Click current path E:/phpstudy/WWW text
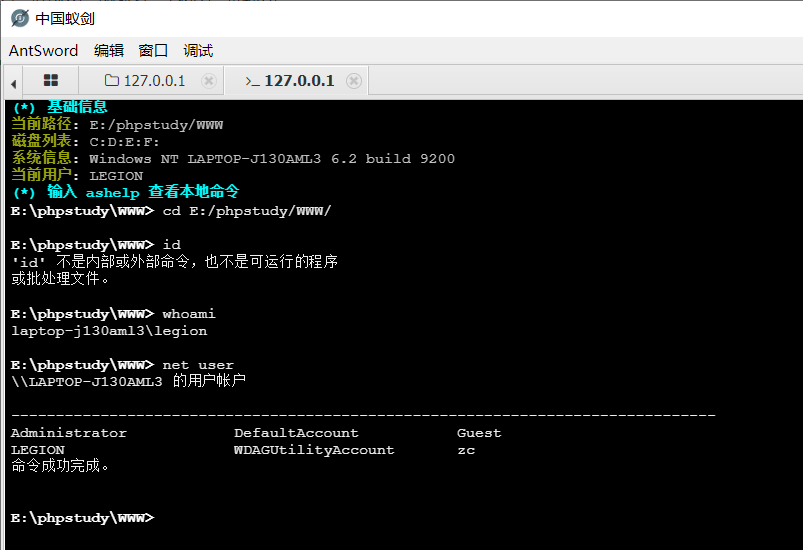The width and height of the screenshot is (803, 550). (x=156, y=125)
